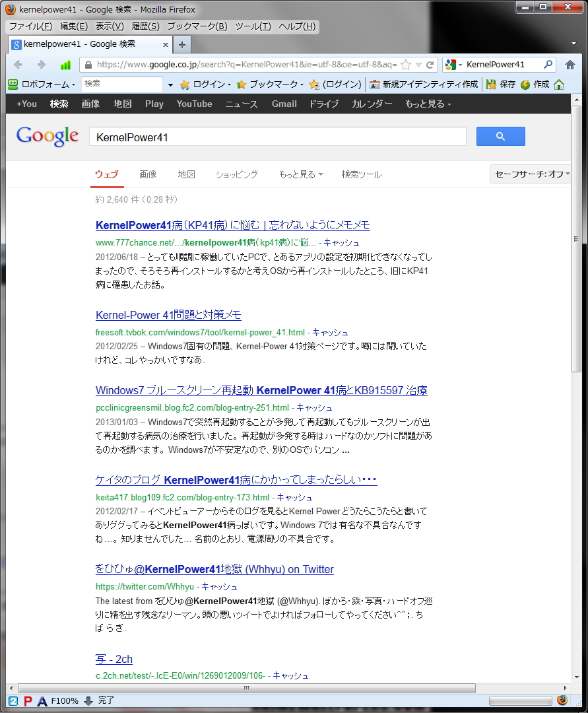The image size is (588, 713).
Task: Open Kernel-Power 41問題と対策メモ result
Action: (168, 315)
